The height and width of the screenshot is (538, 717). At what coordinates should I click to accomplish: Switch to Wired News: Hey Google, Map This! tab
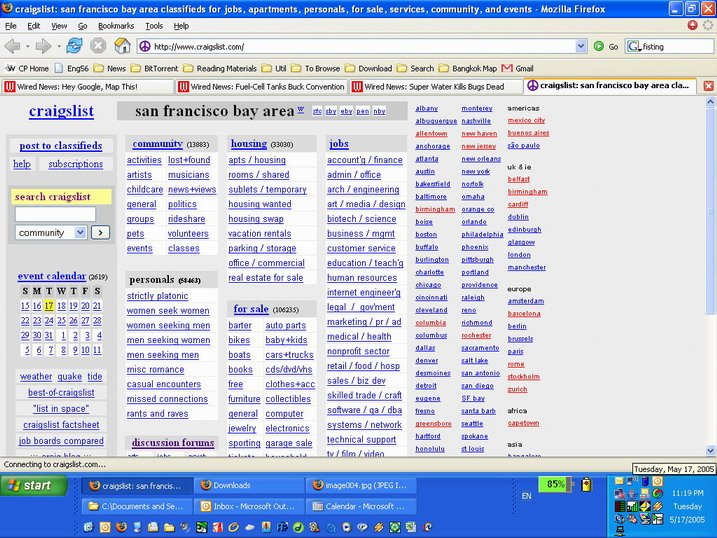point(87,86)
